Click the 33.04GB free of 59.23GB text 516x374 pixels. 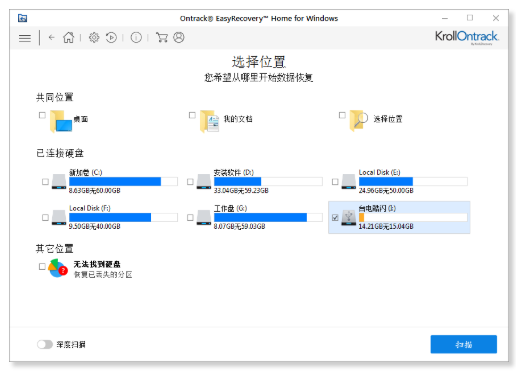point(241,191)
